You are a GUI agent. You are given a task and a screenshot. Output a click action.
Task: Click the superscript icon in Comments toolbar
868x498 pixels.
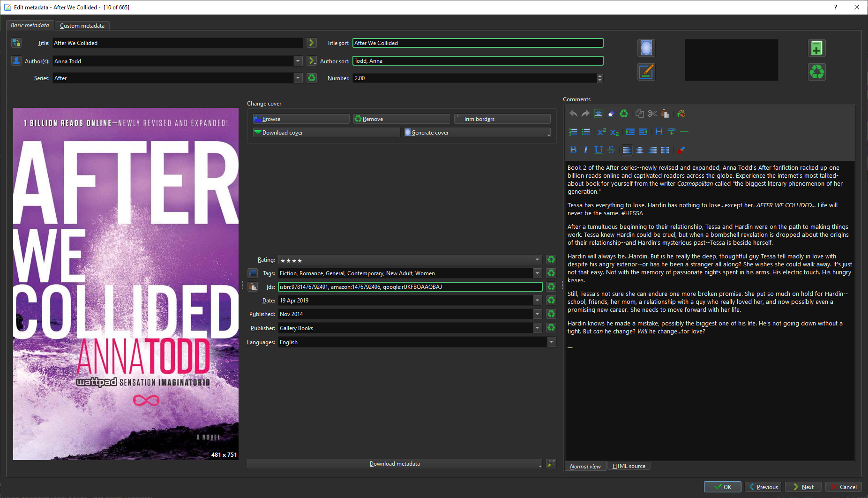tap(601, 132)
